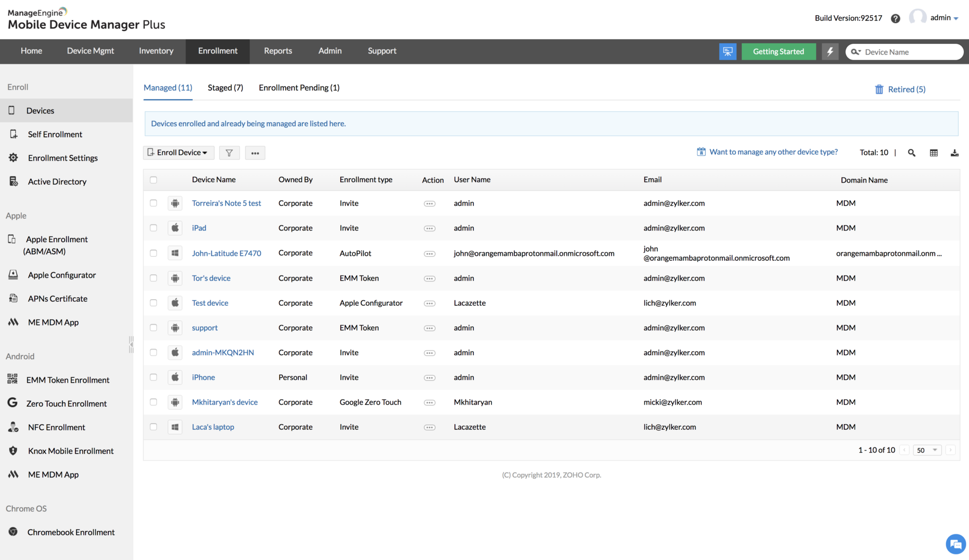This screenshot has height=560, width=969.
Task: Open the chat support bubble icon
Action: click(955, 544)
